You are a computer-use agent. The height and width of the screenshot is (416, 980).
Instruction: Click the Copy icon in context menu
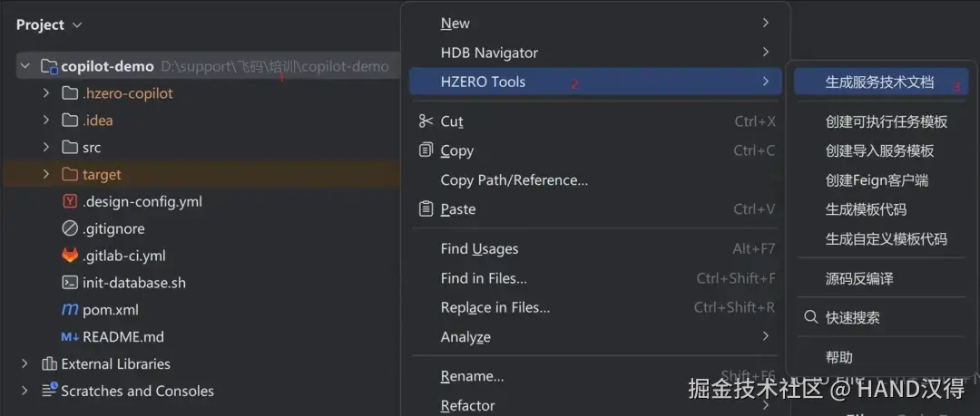pyautogui.click(x=426, y=150)
